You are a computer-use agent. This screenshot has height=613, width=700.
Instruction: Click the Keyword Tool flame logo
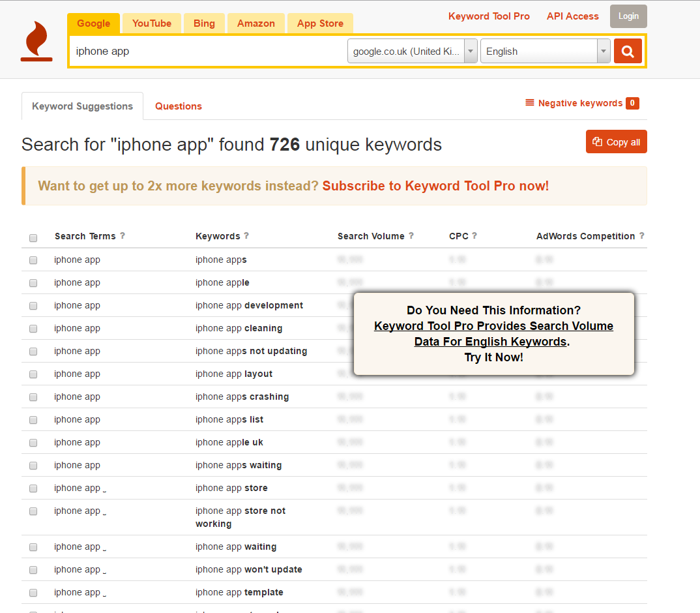(x=36, y=41)
